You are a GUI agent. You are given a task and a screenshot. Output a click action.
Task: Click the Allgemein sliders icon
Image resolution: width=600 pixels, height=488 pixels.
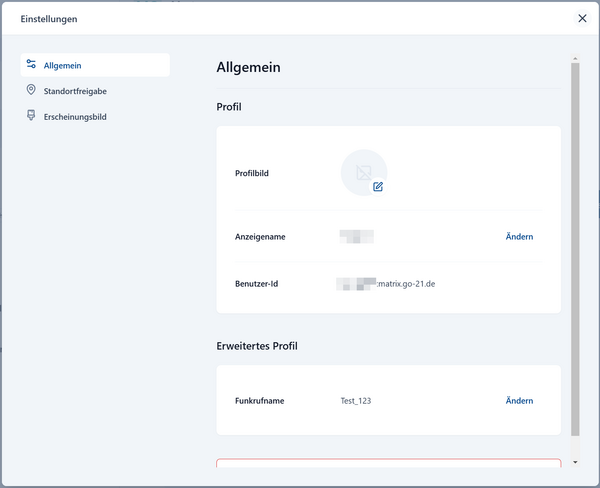[x=31, y=65]
